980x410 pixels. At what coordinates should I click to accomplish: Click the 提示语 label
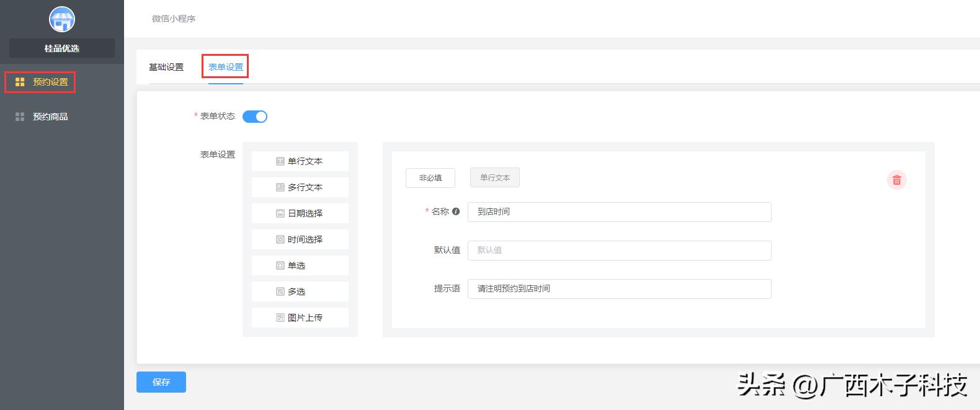pyautogui.click(x=447, y=288)
